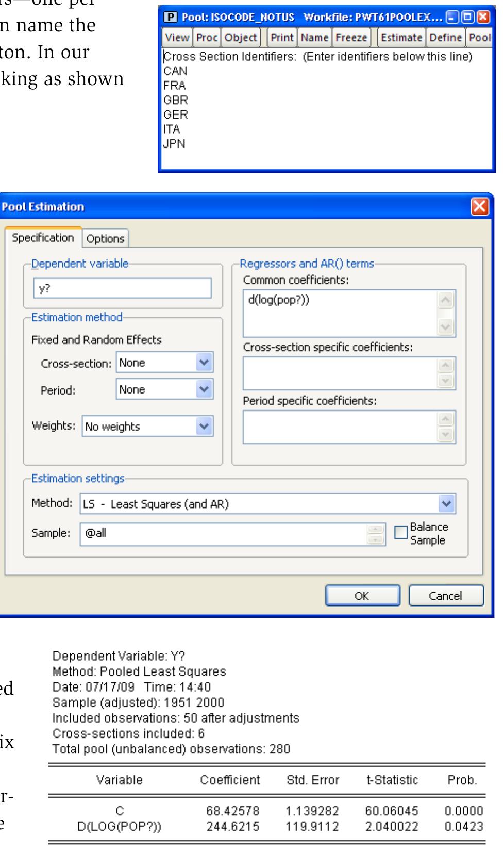Viewport: 504px width, 852px height.
Task: Select the Specification tab
Action: pyautogui.click(x=43, y=238)
